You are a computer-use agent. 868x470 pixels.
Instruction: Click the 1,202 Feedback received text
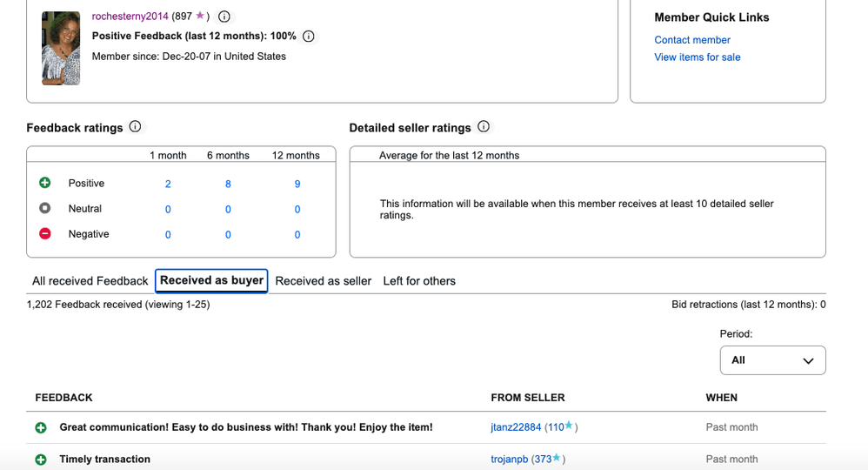tap(118, 305)
